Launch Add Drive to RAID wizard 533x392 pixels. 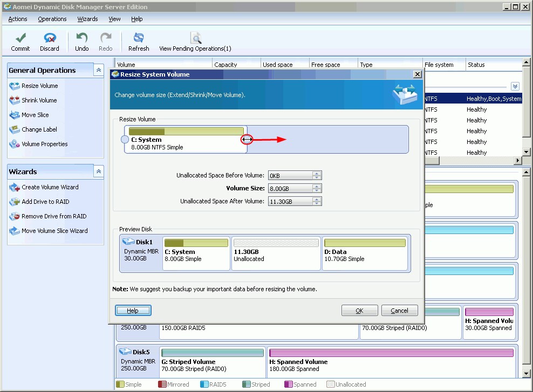[x=45, y=202]
